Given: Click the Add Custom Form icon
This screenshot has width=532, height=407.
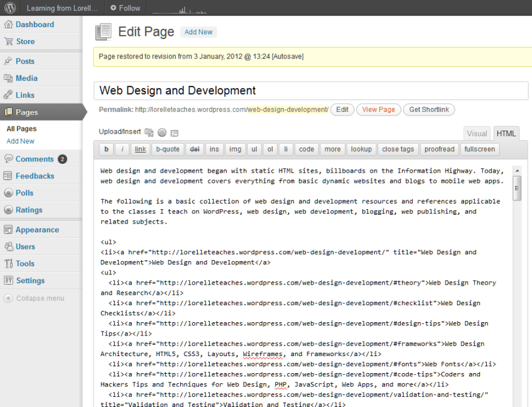Looking at the screenshot, I should [174, 132].
